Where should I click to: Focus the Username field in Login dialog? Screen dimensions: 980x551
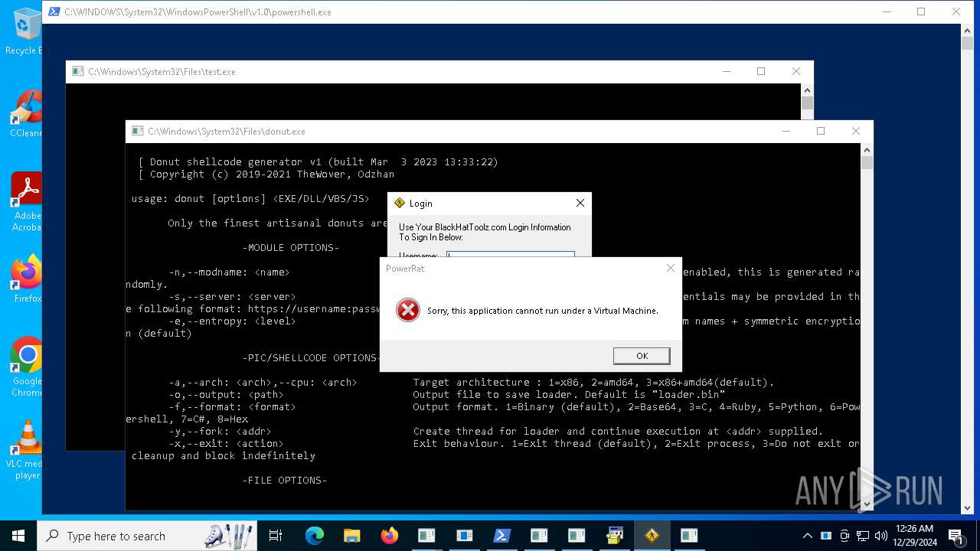tap(511, 256)
